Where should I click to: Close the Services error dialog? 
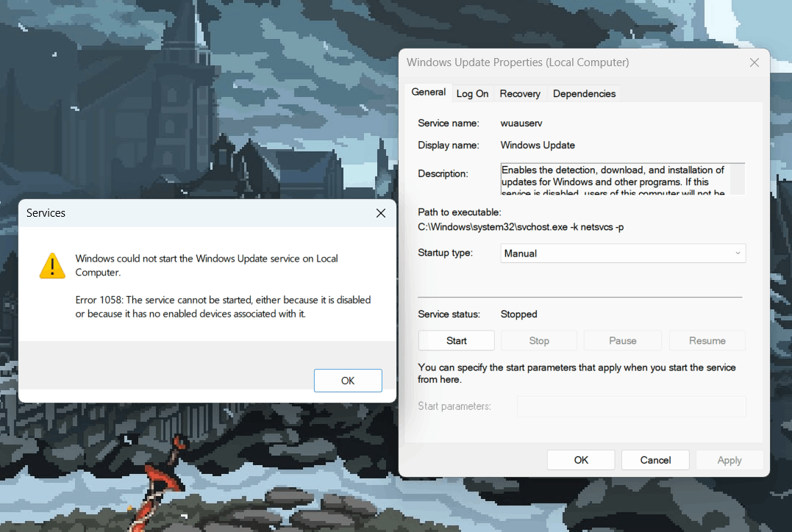pyautogui.click(x=381, y=213)
